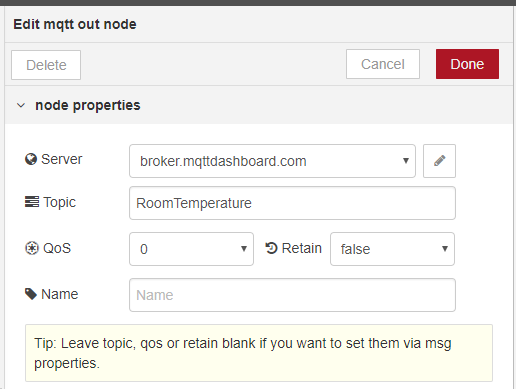
Task: Click the Server label text
Action: (x=61, y=159)
